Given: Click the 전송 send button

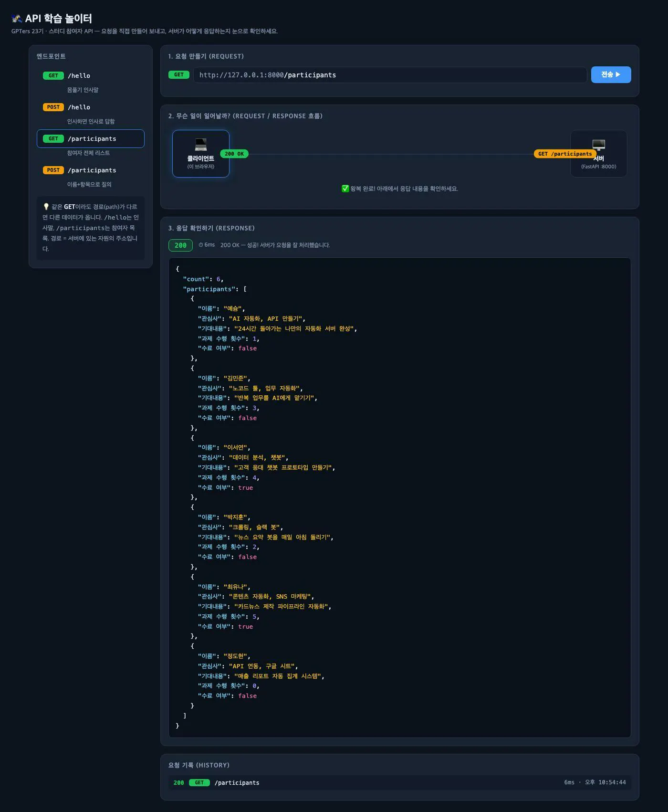Looking at the screenshot, I should click(611, 74).
